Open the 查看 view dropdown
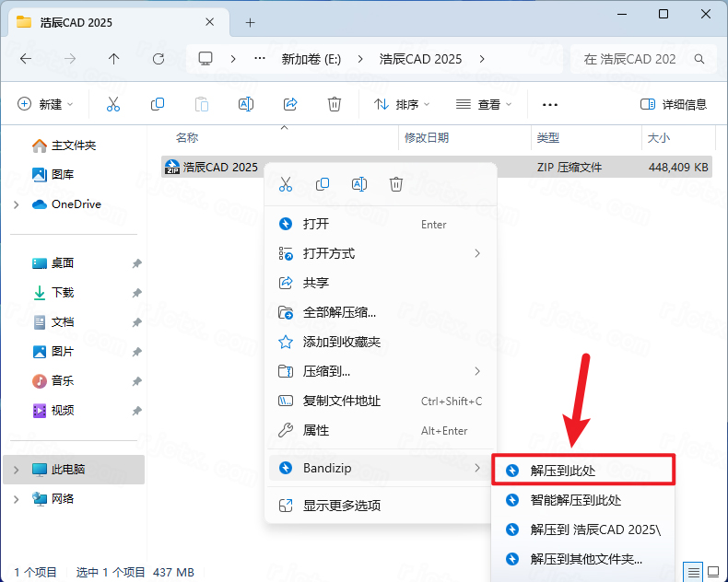The height and width of the screenshot is (582, 728). (485, 105)
